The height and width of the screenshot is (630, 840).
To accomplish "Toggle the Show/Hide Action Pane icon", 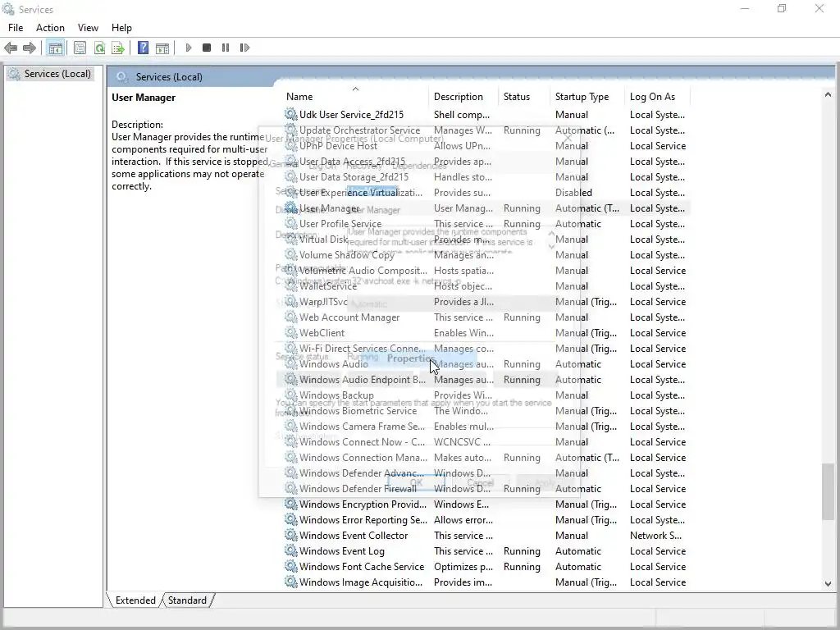I will pos(162,48).
